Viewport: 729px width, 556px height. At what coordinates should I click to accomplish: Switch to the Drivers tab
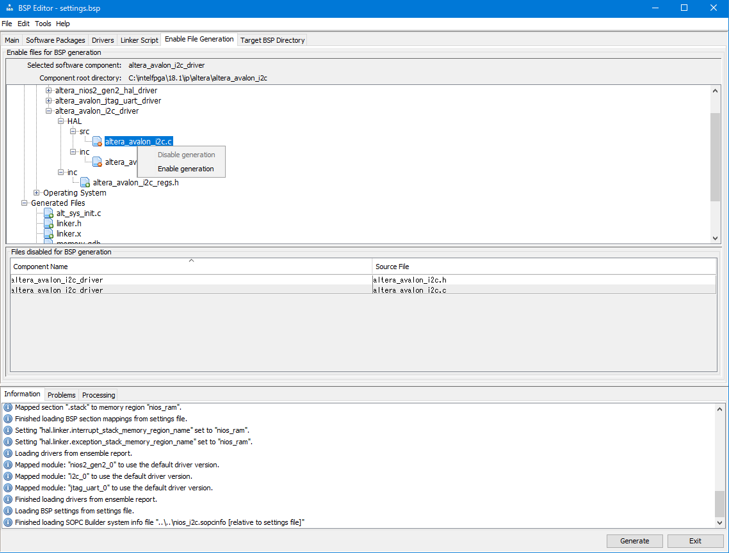click(x=103, y=40)
